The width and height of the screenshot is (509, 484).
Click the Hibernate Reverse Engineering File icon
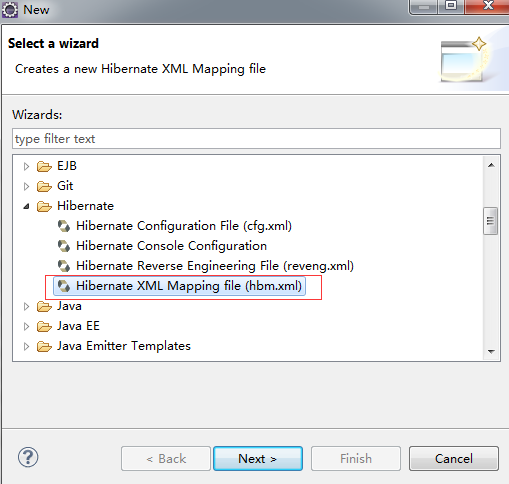point(64,266)
